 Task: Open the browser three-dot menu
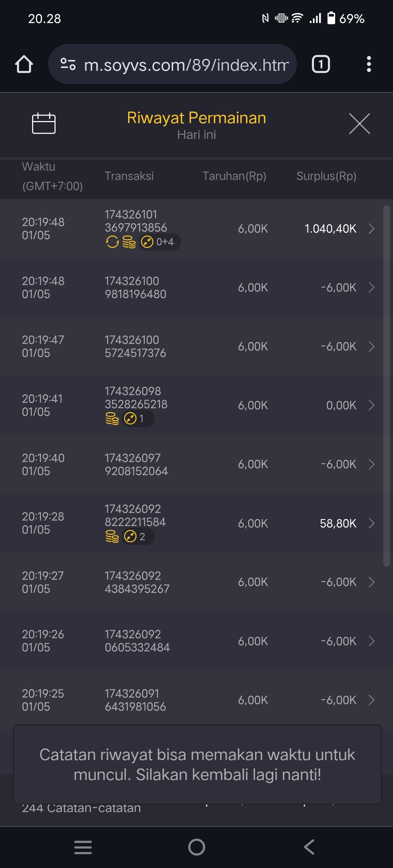click(x=369, y=64)
